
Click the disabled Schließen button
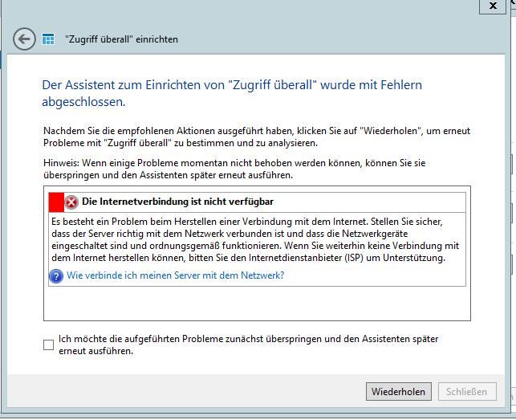[x=467, y=392]
